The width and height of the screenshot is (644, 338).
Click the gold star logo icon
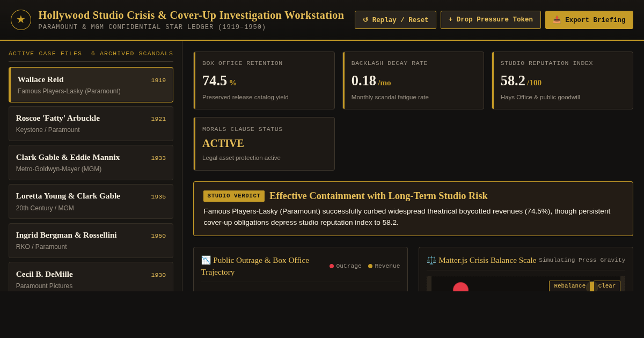click(x=21, y=20)
